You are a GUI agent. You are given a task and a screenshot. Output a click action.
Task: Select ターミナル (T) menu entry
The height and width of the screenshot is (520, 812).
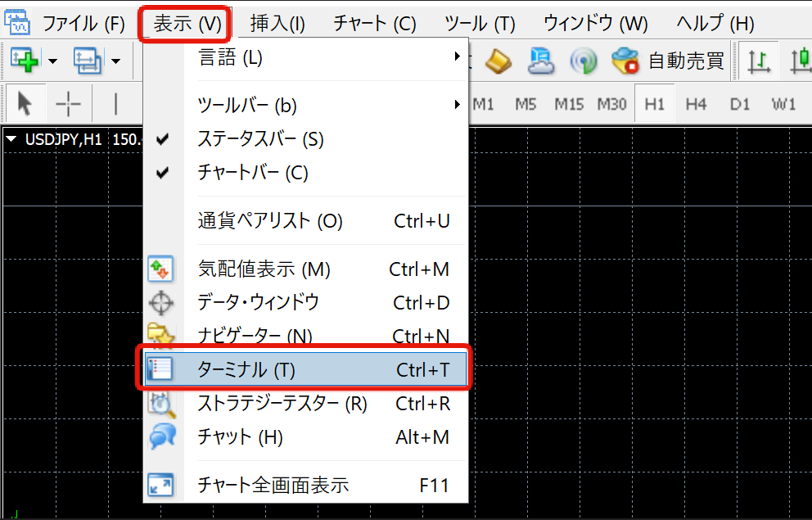point(307,369)
